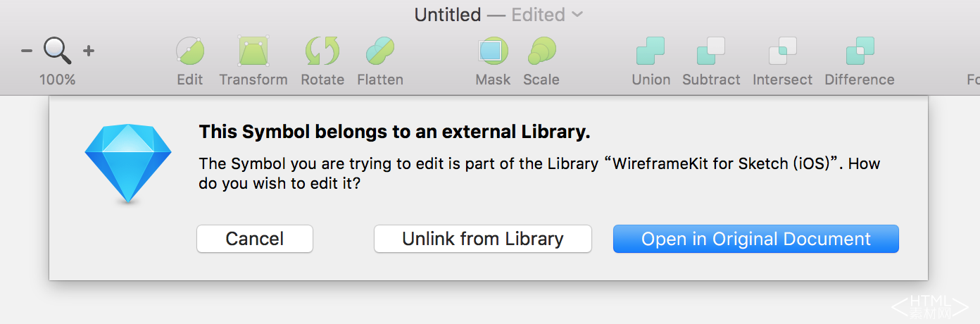Select the Edit tool icon

coord(190,51)
